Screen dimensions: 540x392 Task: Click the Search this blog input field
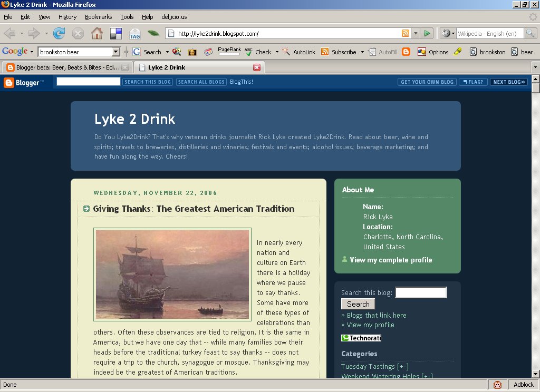click(420, 292)
